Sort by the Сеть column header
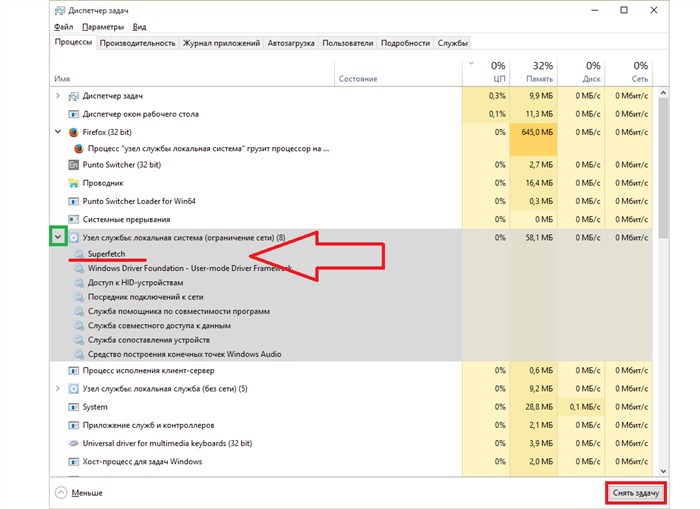The image size is (700, 509). tap(628, 71)
